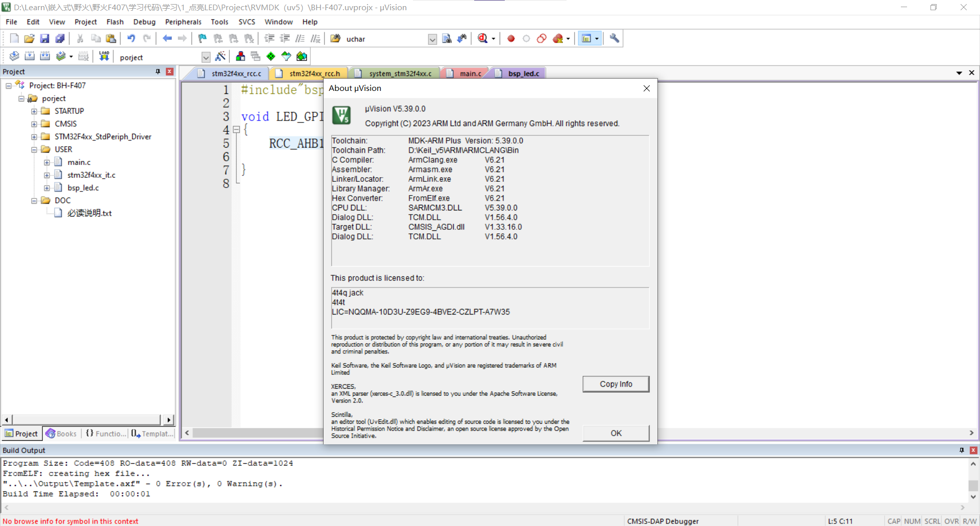Open Configuration wrench icon
Viewport: 980px width, 526px height.
(615, 38)
